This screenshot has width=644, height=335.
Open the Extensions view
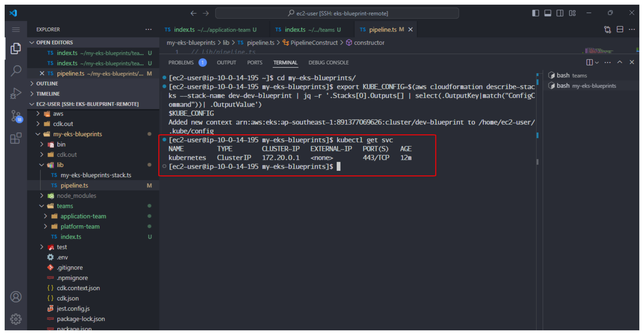[x=16, y=138]
